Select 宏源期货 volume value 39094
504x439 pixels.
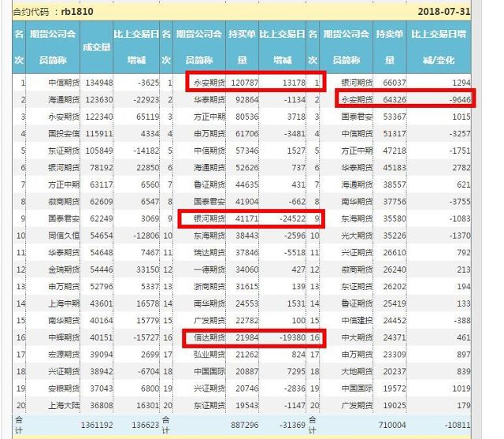pos(102,355)
